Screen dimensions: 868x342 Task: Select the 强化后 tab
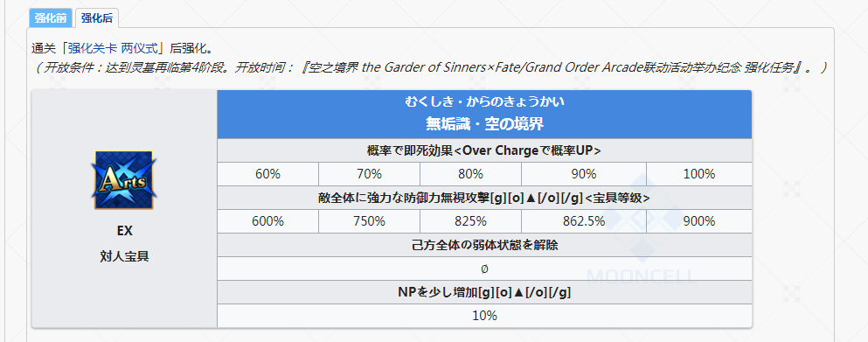point(96,17)
